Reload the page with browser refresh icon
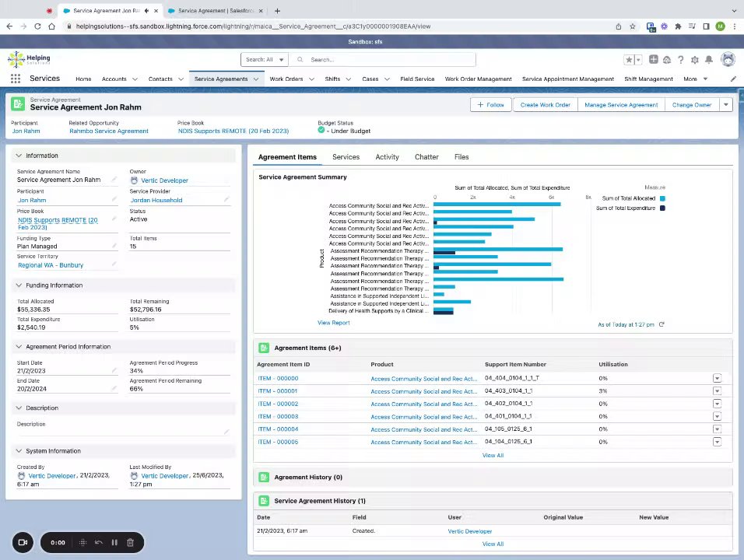The height and width of the screenshot is (560, 744). click(37, 26)
